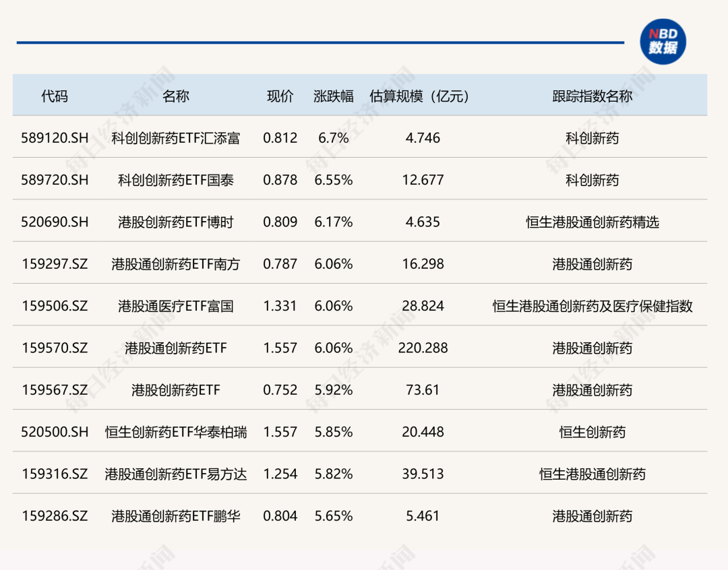This screenshot has height=570, width=728.
Task: Select the 恒生港股通创新药精选 index name
Action: pos(592,222)
